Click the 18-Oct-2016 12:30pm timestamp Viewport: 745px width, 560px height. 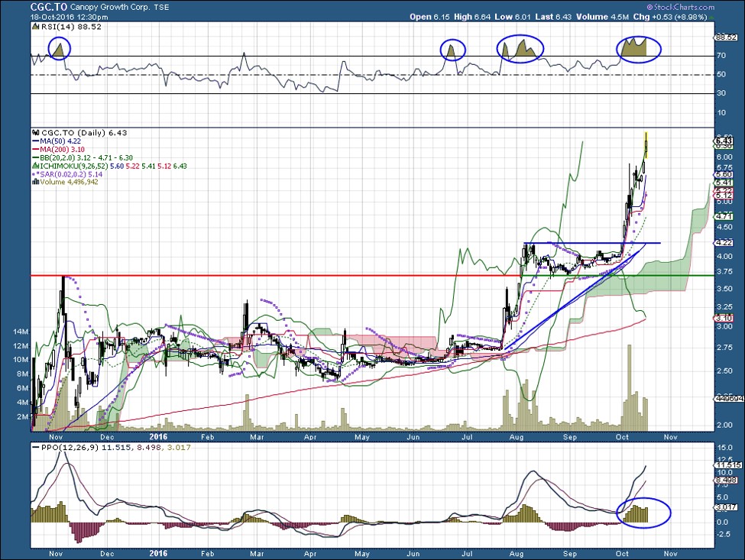(x=70, y=17)
